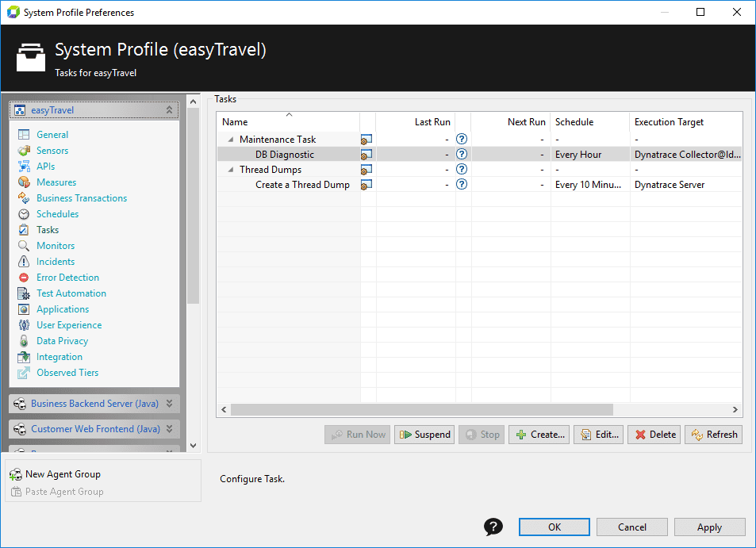Image resolution: width=756 pixels, height=548 pixels.
Task: Click Create... to add a task
Action: [x=539, y=435]
